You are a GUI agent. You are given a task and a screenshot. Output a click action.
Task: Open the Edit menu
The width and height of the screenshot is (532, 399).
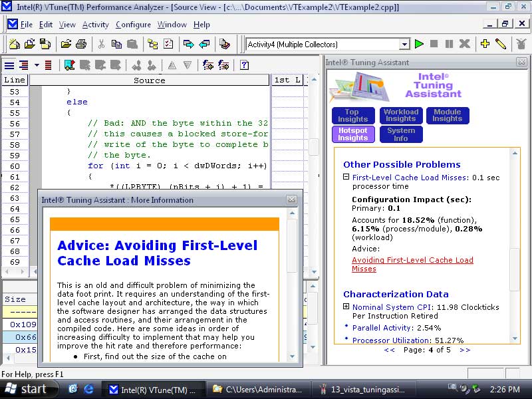pyautogui.click(x=46, y=25)
